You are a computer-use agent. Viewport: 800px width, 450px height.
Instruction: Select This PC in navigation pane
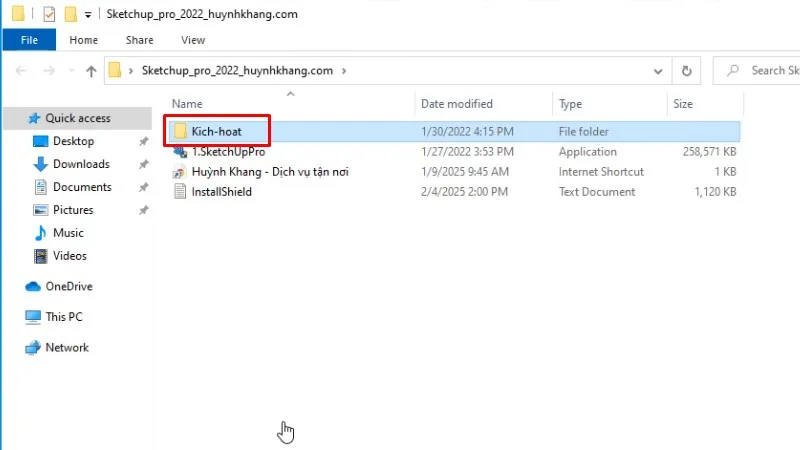pyautogui.click(x=64, y=317)
